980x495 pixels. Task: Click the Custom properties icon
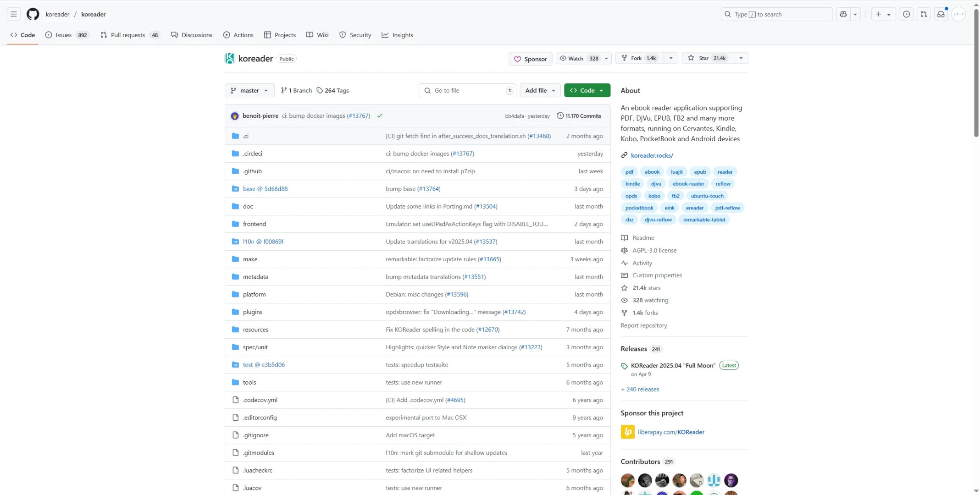(624, 275)
